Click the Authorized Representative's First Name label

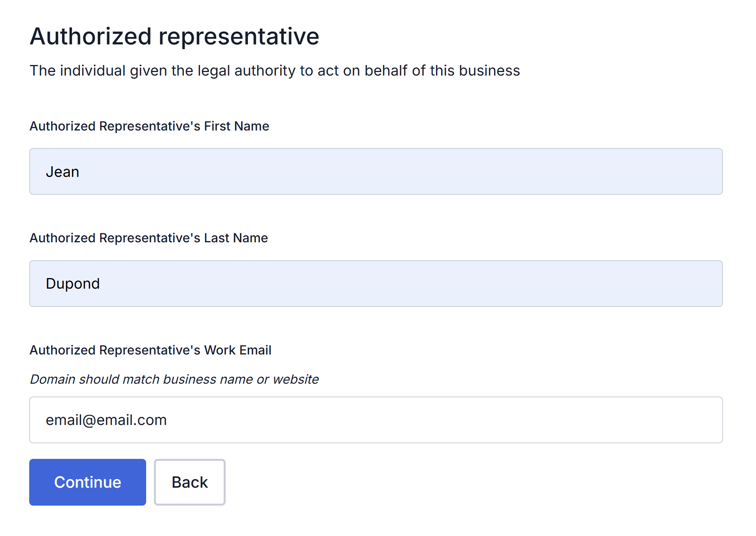149,126
